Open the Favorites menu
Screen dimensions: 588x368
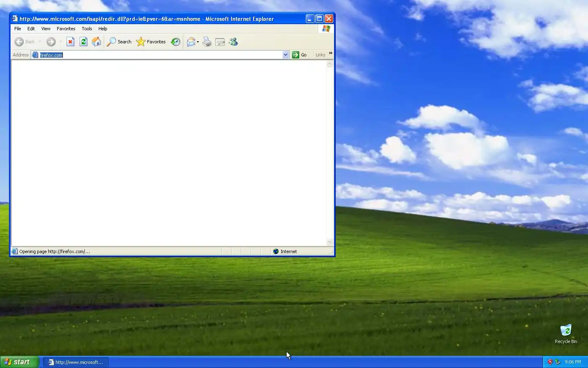click(66, 29)
